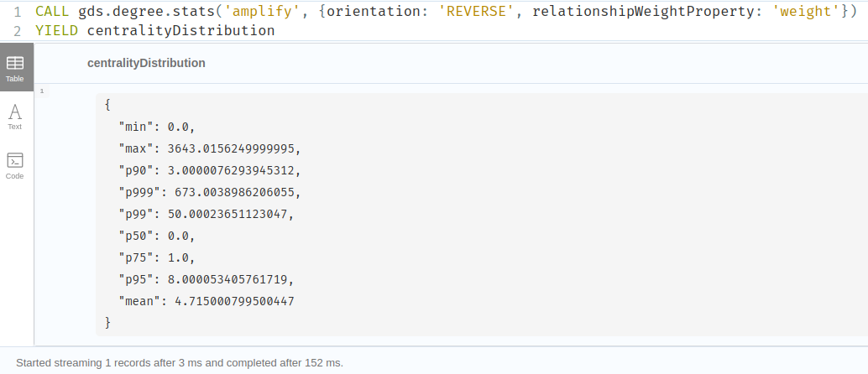Screen dimensions: 868x374
Task: Click the "mean" value in the result
Action: (234, 301)
